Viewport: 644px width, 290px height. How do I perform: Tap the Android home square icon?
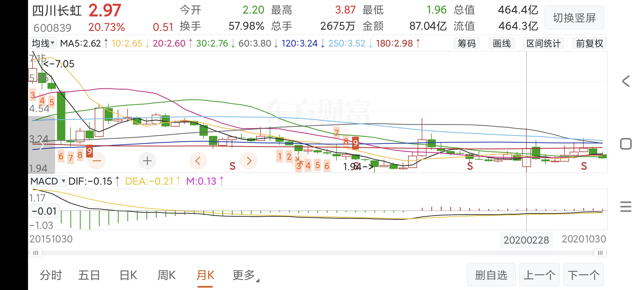626,144
